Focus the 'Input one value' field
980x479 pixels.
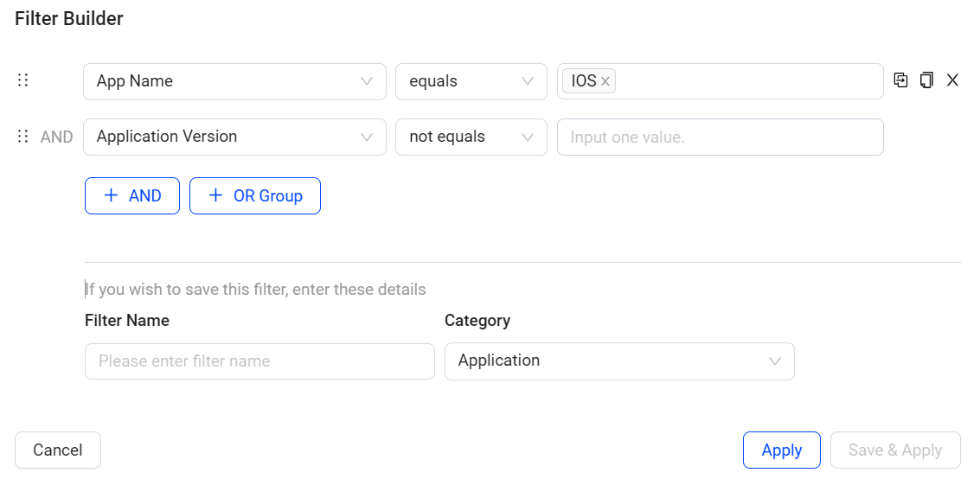click(720, 137)
